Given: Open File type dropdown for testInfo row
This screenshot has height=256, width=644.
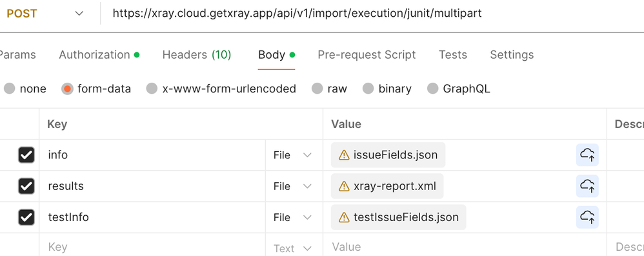Looking at the screenshot, I should point(292,217).
